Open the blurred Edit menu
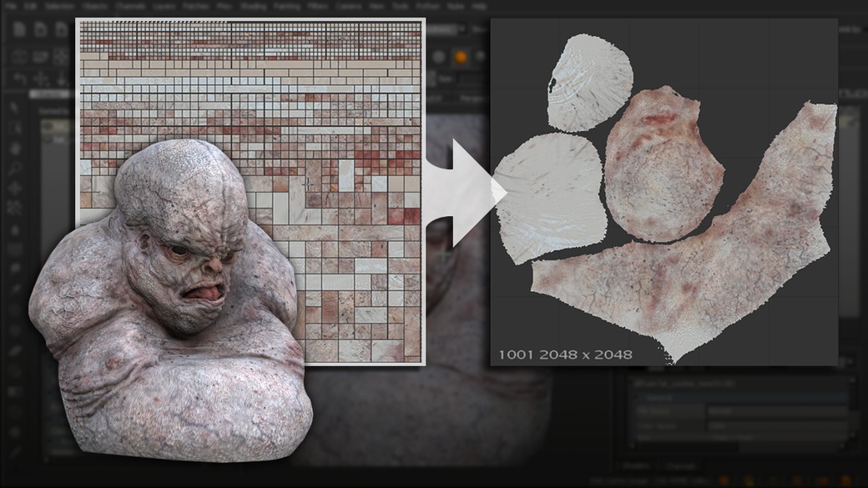This screenshot has width=868, height=488. coord(31,6)
